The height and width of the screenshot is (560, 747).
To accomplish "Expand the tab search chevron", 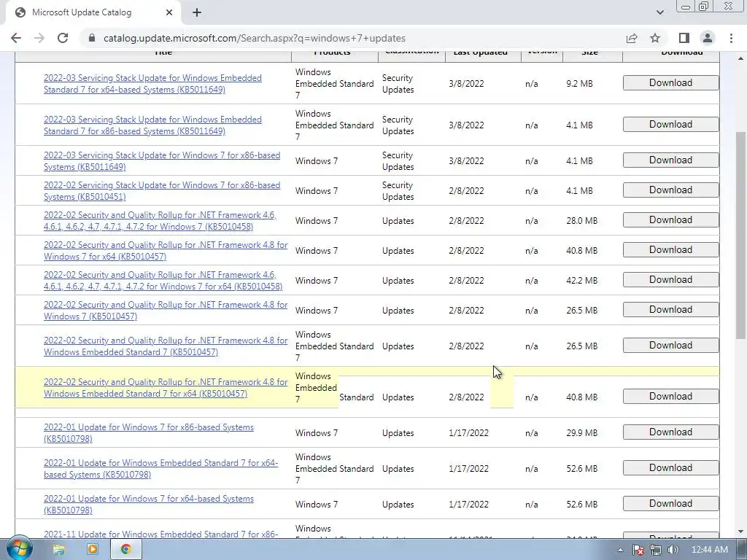I will point(659,12).
